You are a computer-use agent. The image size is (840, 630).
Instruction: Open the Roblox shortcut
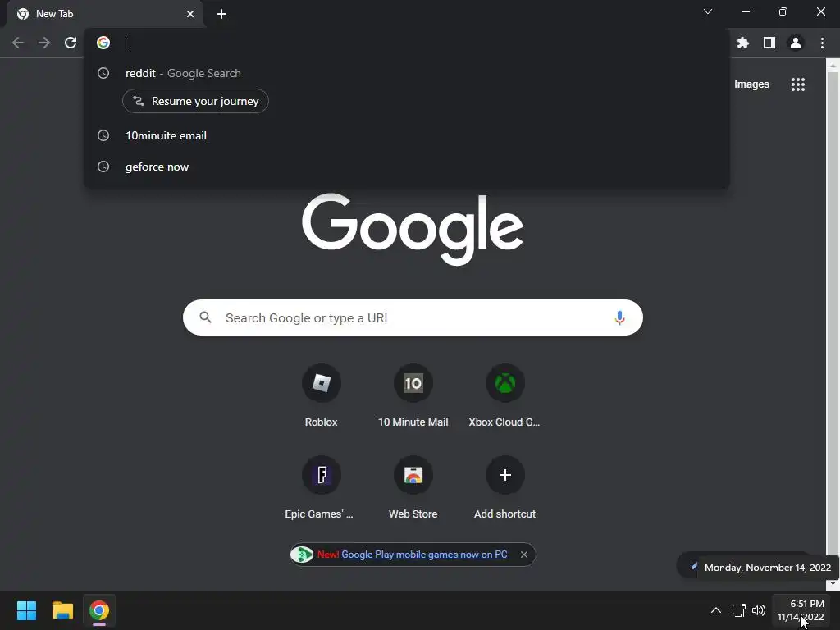[x=321, y=395]
